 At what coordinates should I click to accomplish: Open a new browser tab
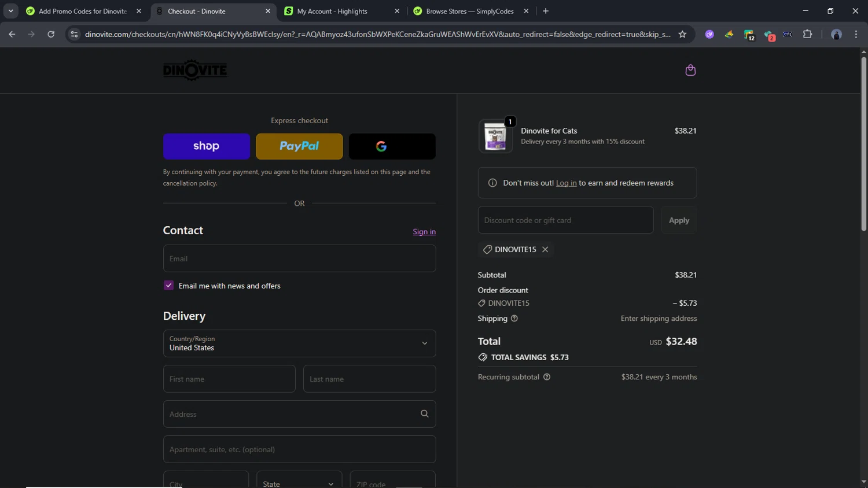click(x=546, y=11)
